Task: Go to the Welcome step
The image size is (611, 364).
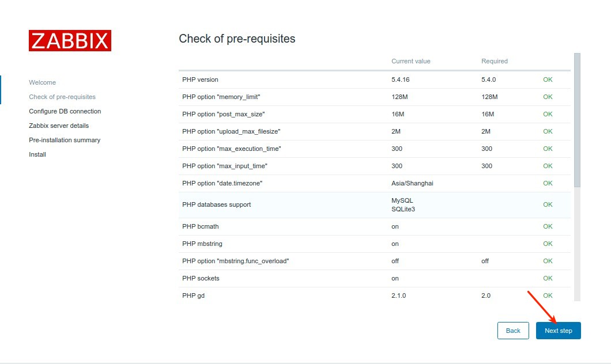Action: 43,82
